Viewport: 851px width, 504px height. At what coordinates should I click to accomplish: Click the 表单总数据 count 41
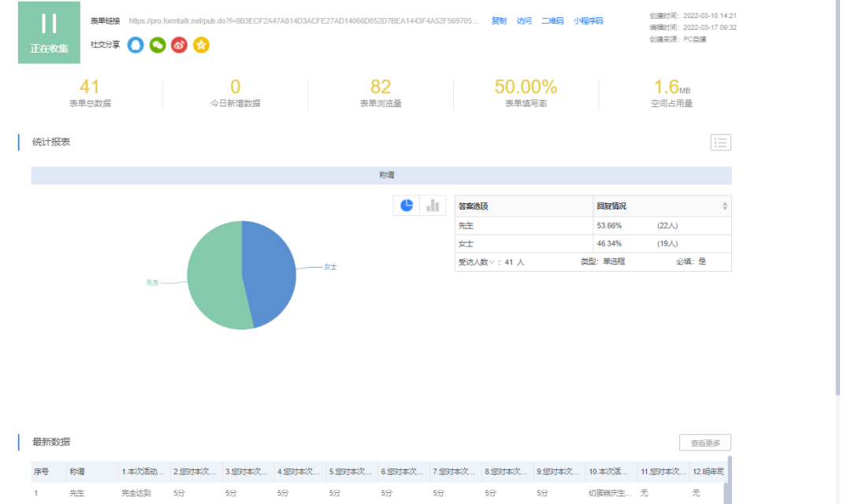90,87
